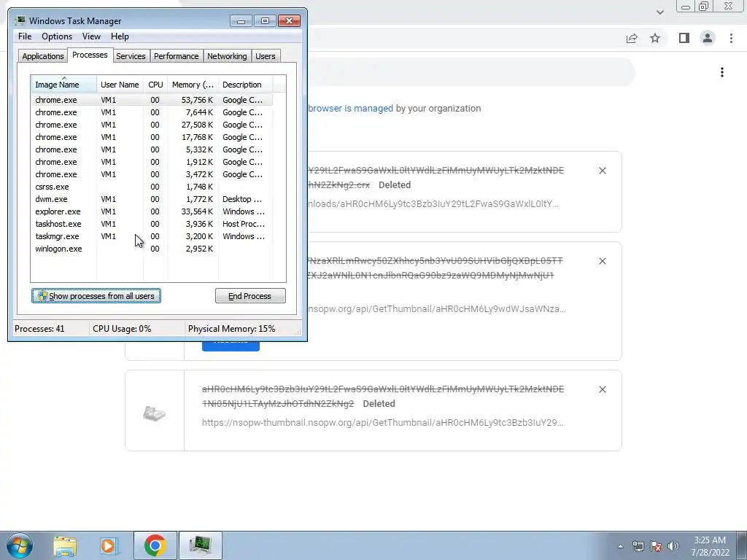Remove the first deleted .crx download entry

click(x=602, y=171)
